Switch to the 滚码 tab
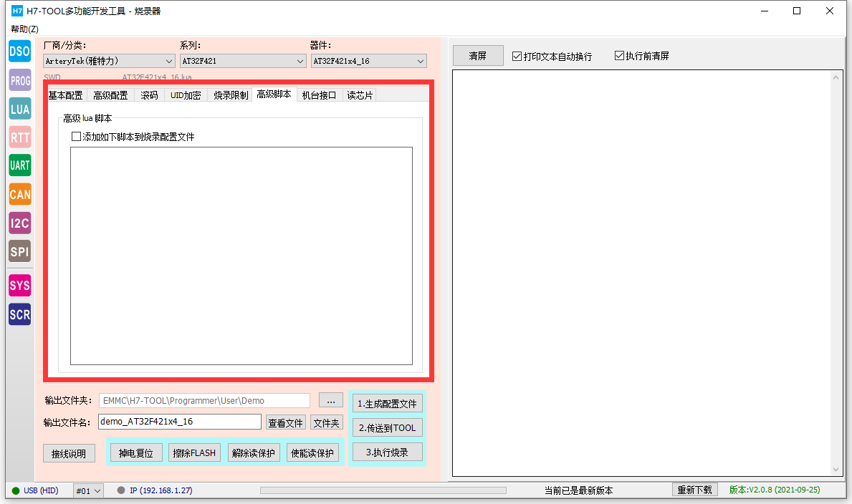Viewport: 852px width, 504px height. (150, 95)
